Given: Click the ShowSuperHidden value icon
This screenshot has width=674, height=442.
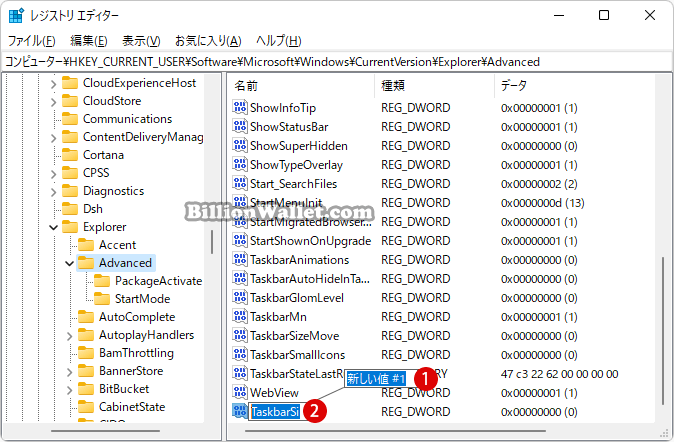Looking at the screenshot, I should [x=240, y=145].
